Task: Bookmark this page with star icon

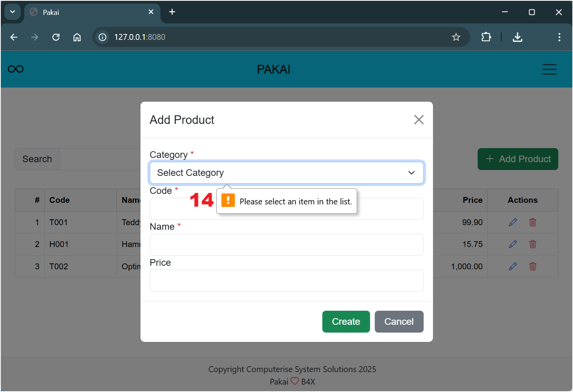Action: (456, 37)
